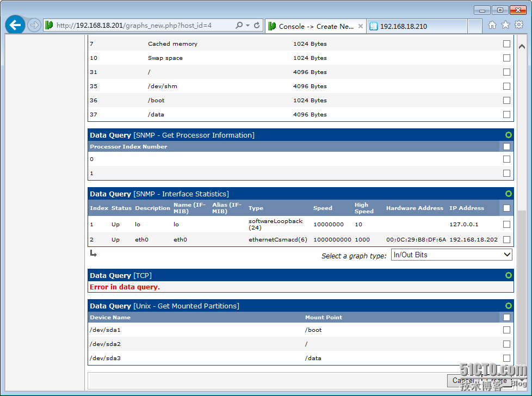This screenshot has height=396, width=532.
Task: Check the /dev/shm row checkbox
Action: [x=506, y=86]
